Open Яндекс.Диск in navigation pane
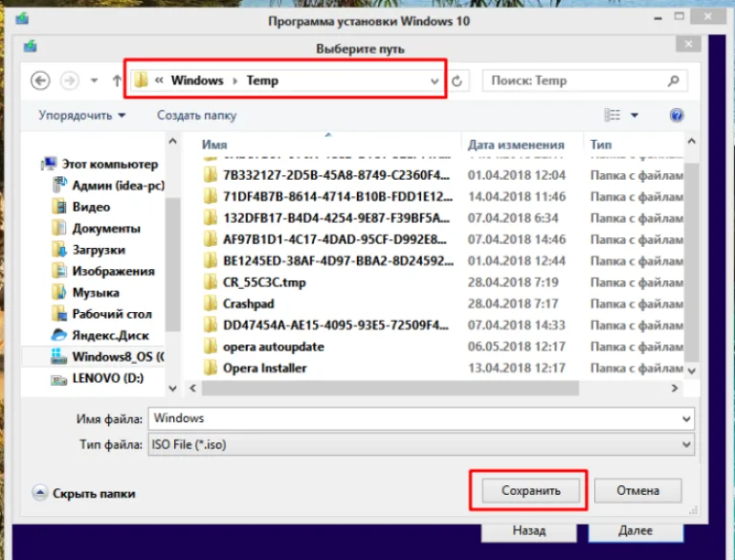 pos(100,335)
